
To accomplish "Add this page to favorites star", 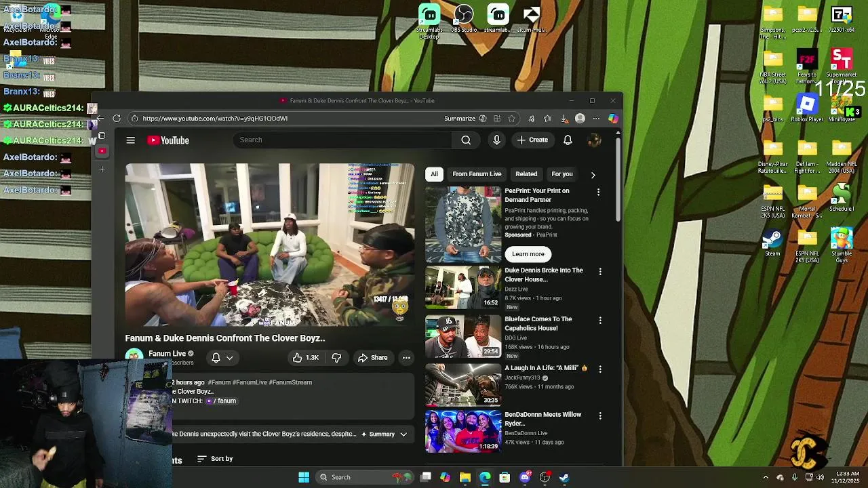I will 512,118.
